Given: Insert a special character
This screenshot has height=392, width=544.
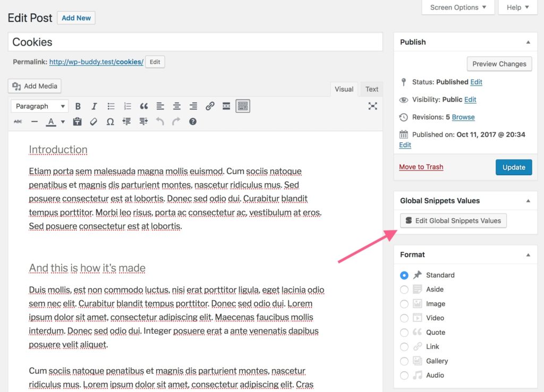Looking at the screenshot, I should pyautogui.click(x=110, y=121).
